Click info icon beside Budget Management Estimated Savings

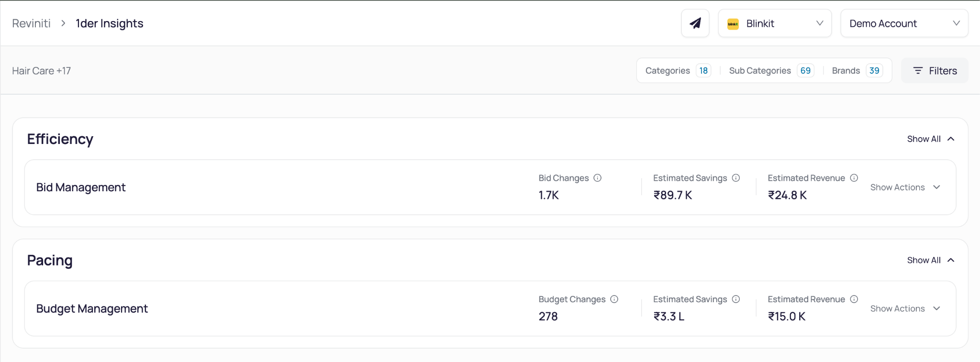[x=736, y=299]
